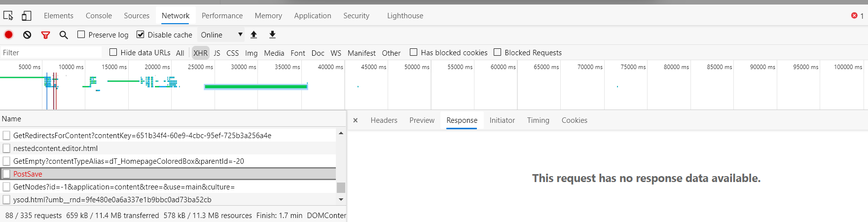Viewport: 868px width, 222px height.
Task: Click the inspect element picker icon
Action: pyautogui.click(x=8, y=16)
